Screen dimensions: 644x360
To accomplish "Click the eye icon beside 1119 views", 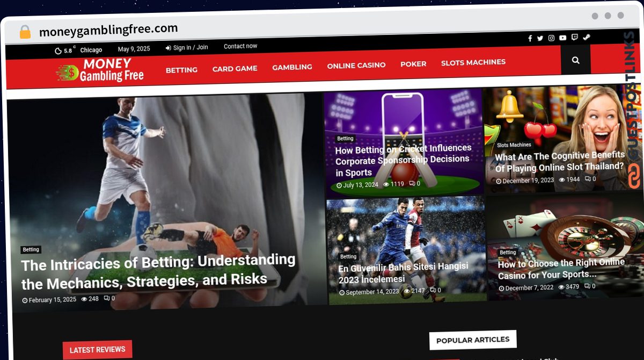I will (386, 184).
